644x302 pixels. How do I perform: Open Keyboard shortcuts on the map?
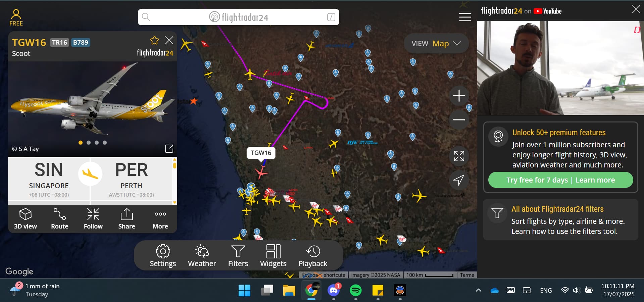point(323,275)
